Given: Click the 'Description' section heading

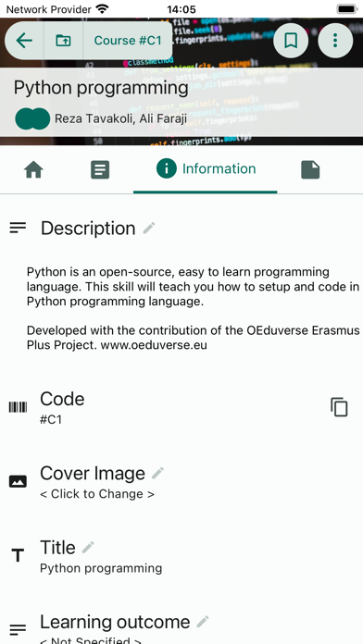Looking at the screenshot, I should point(88,229).
